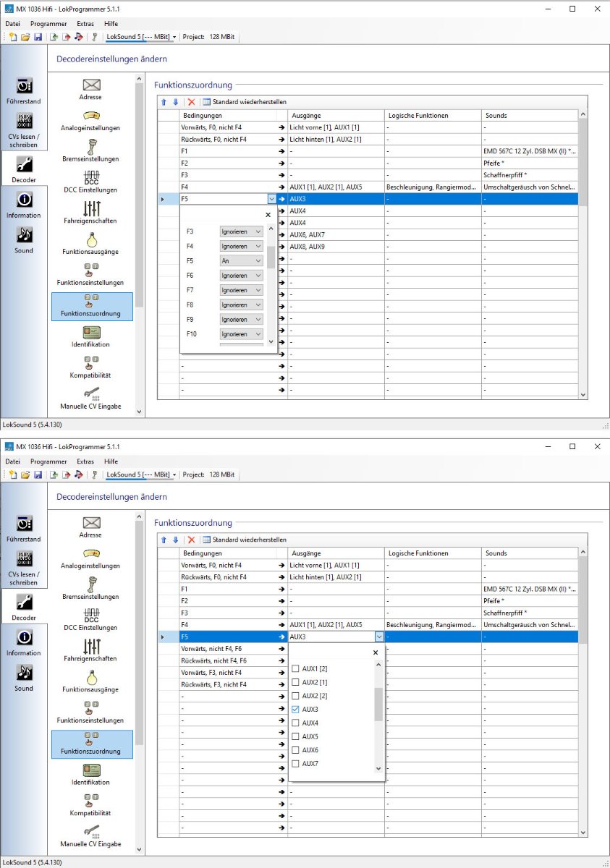
Task: Open Hilfe menu in the F3–F10 popup window
Action: point(111,24)
